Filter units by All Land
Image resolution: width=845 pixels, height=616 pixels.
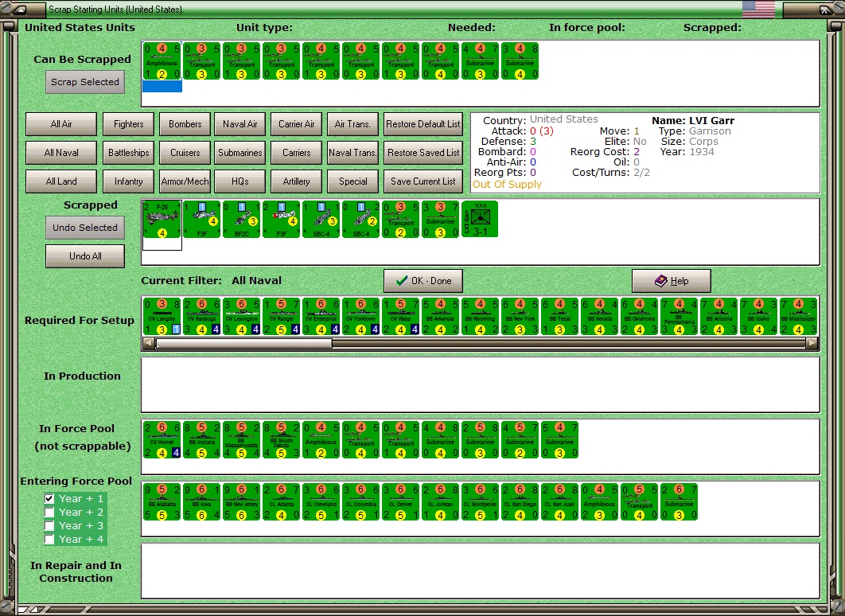point(61,181)
